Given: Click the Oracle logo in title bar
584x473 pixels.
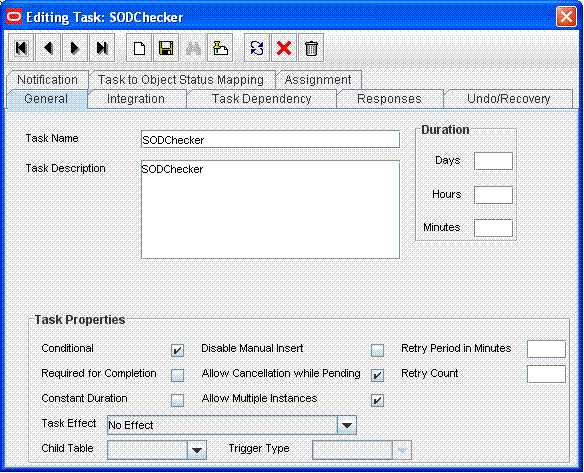Looking at the screenshot, I should pyautogui.click(x=14, y=17).
